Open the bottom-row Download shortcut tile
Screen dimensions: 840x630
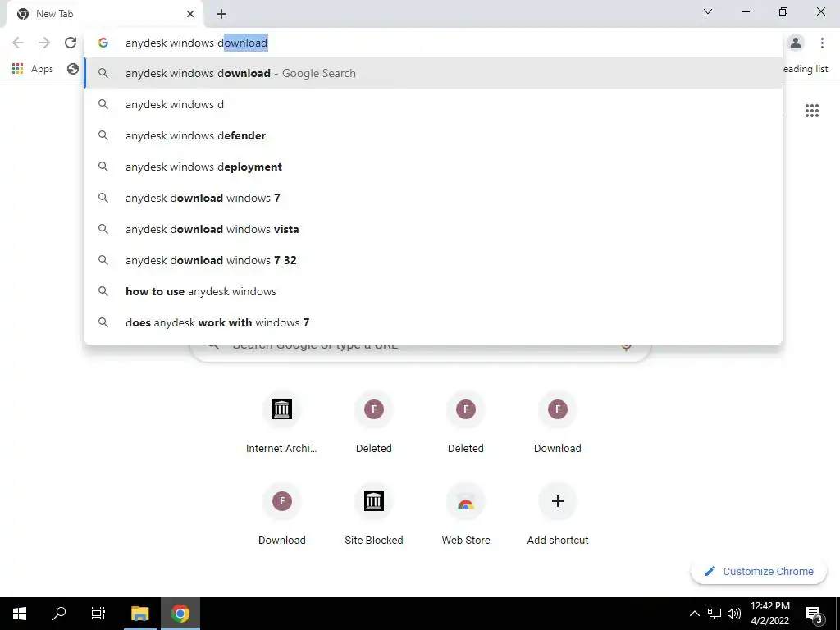click(282, 514)
